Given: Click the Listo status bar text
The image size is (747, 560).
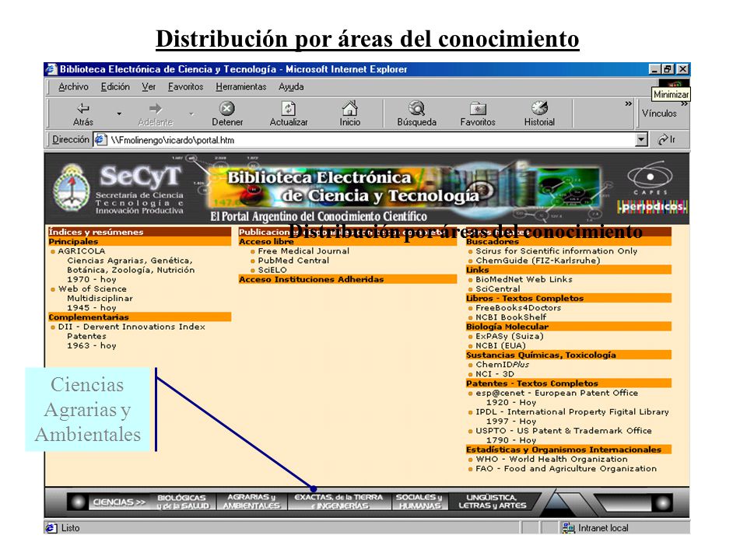Looking at the screenshot, I should tap(71, 527).
